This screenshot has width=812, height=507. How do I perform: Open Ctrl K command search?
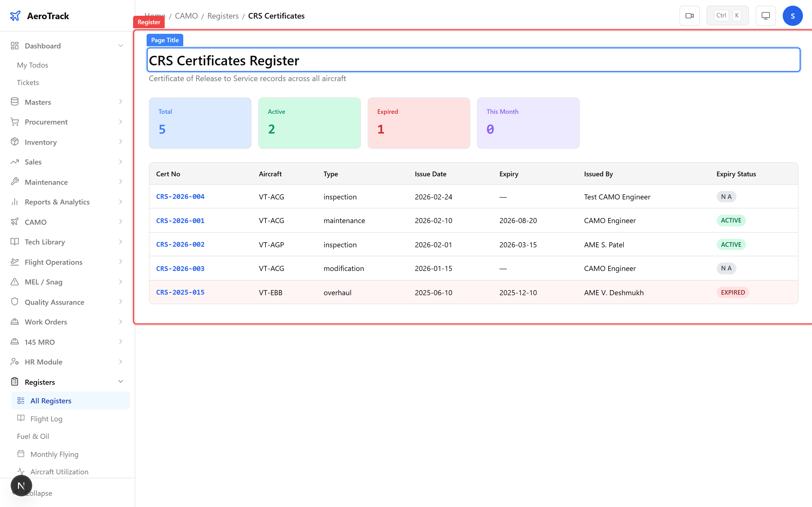pos(727,16)
